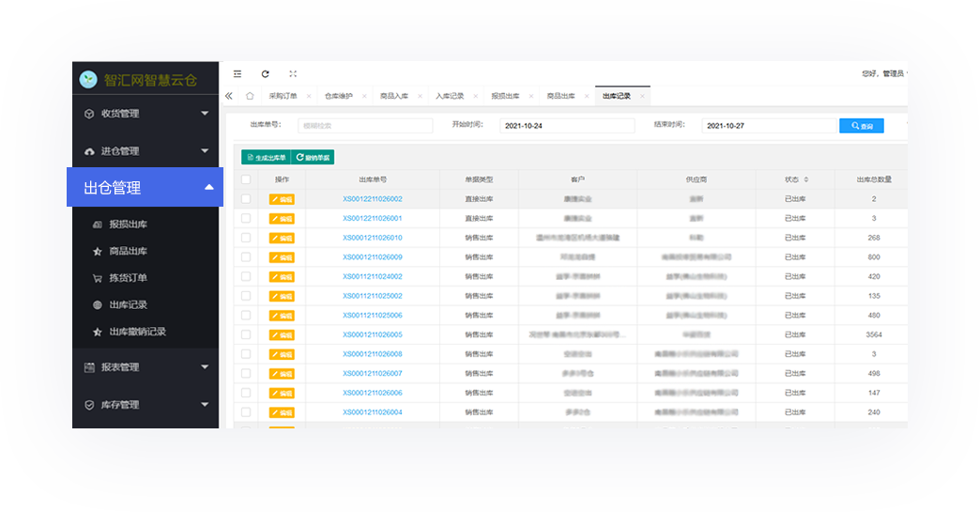Check the row XS0001211026010 checkbox

click(246, 238)
